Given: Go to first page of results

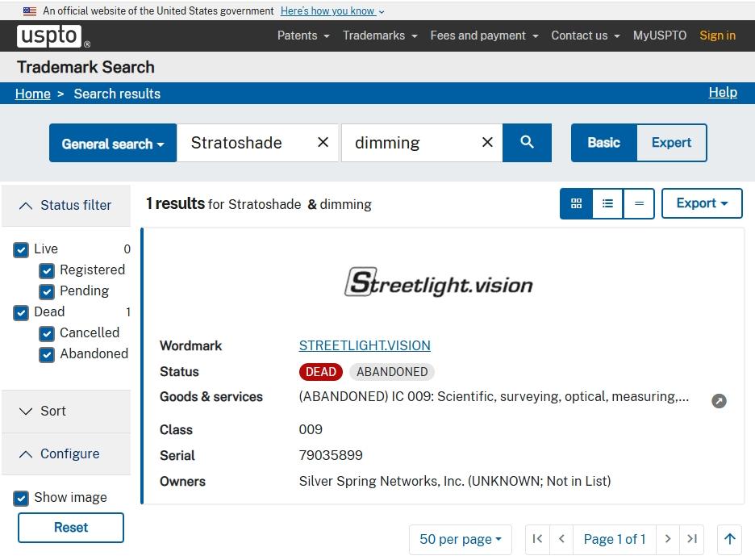Looking at the screenshot, I should [537, 539].
